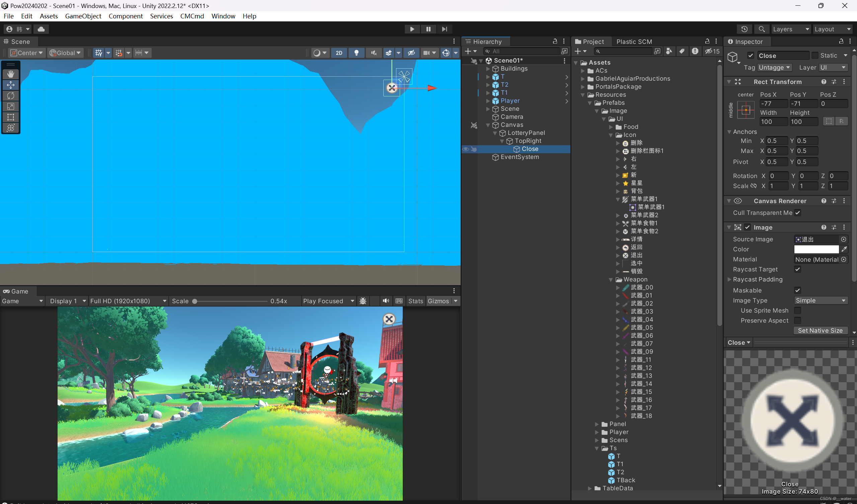
Task: Switch to the Plastic SCM tab
Action: point(634,41)
